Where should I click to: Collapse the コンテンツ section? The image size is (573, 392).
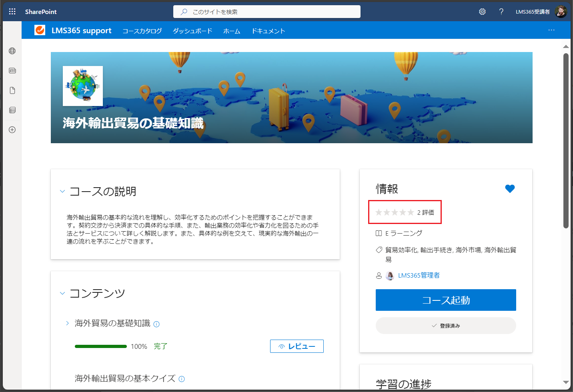(62, 293)
